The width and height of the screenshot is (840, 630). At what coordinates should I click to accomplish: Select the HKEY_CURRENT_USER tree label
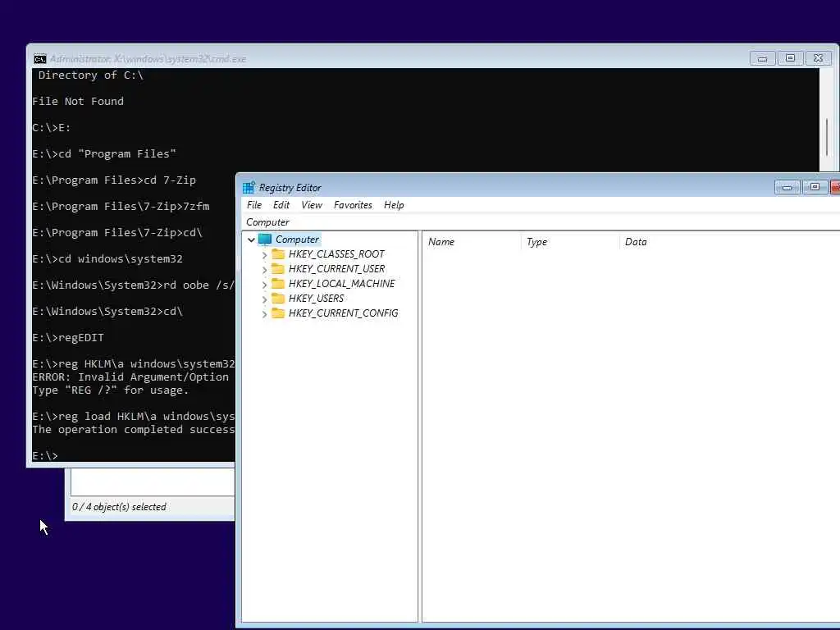(336, 269)
